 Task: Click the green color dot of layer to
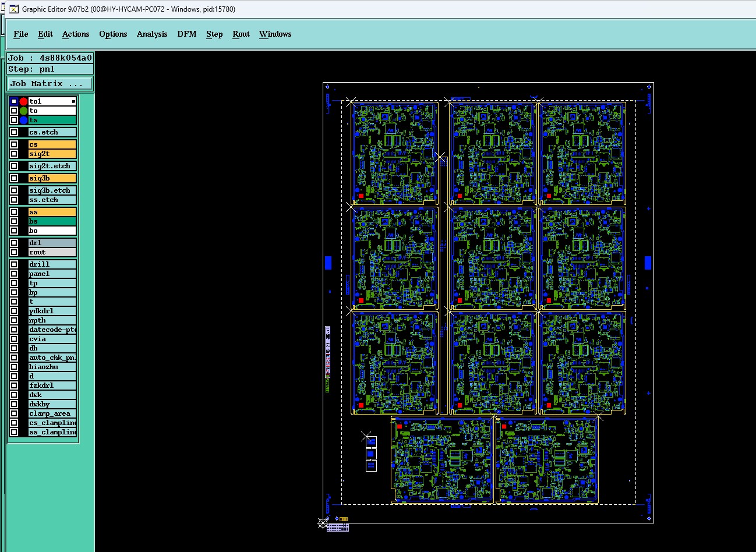pos(23,111)
